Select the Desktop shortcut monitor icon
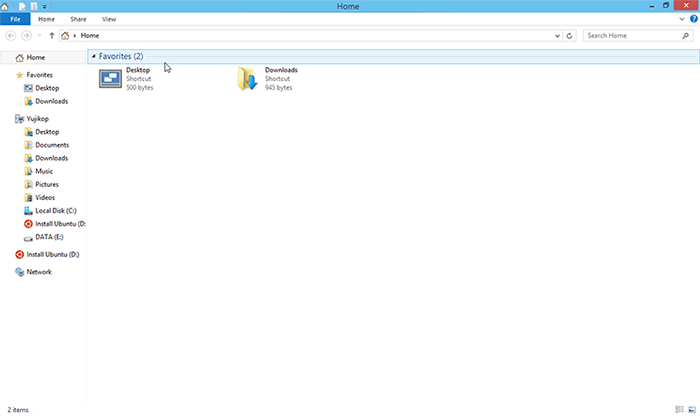The width and height of the screenshot is (700, 416). [110, 79]
